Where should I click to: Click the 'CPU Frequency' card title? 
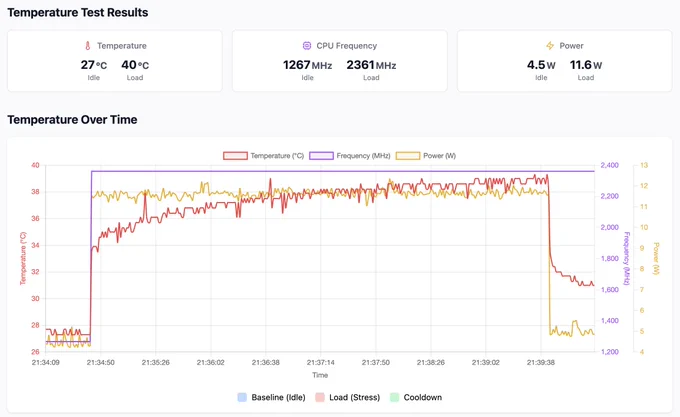tap(347, 46)
